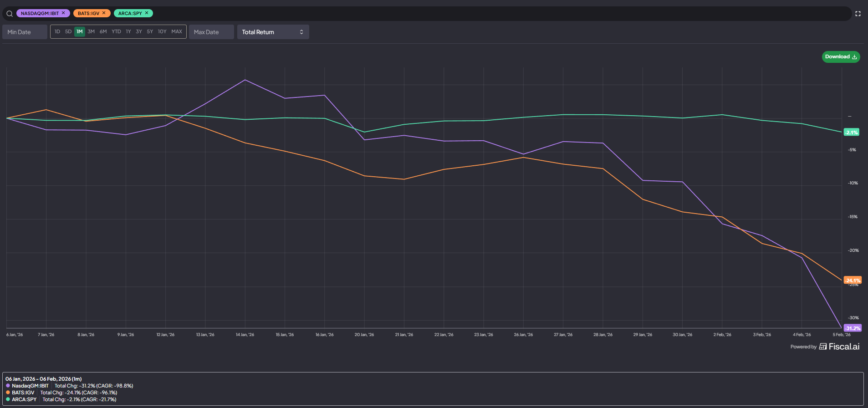This screenshot has width=868, height=408.
Task: Click the BATS:IGV legend name
Action: pos(23,393)
